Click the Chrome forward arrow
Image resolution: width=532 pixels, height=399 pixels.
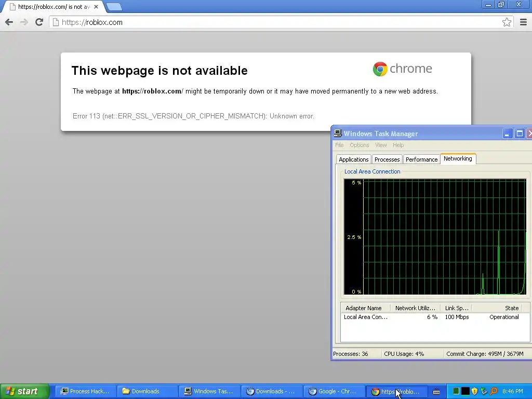coord(24,22)
